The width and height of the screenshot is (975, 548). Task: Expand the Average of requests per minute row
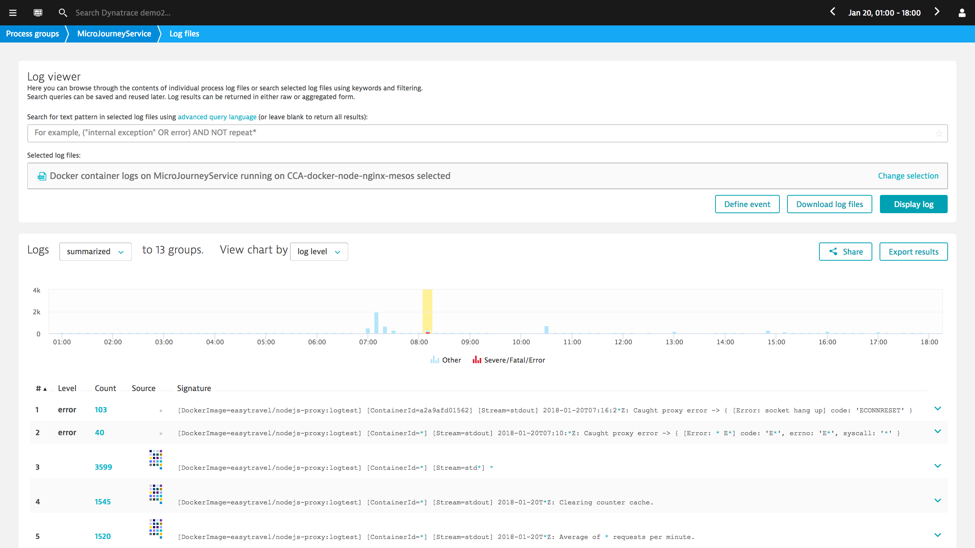tap(938, 535)
